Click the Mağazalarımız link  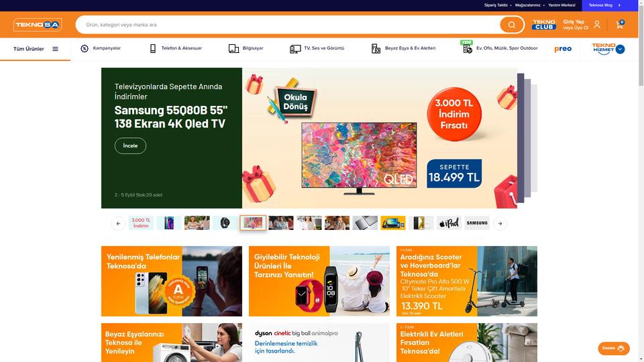(x=528, y=5)
